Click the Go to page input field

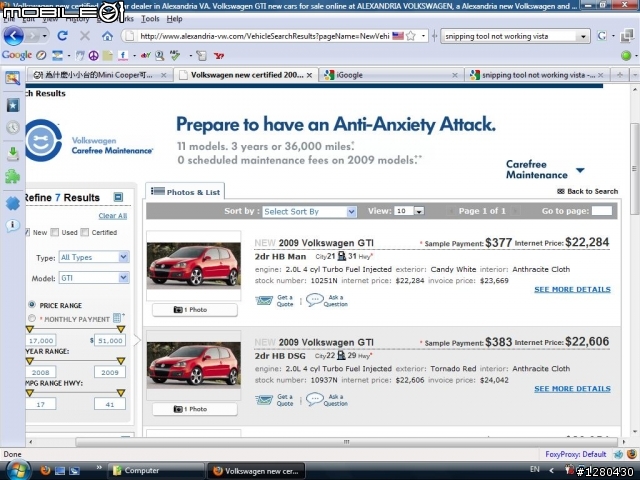(x=602, y=211)
